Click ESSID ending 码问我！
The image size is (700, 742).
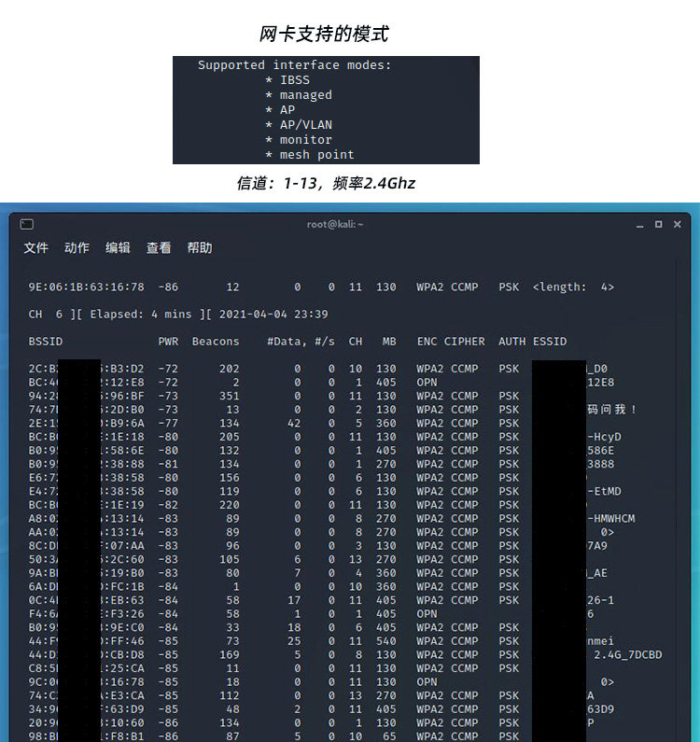point(611,410)
